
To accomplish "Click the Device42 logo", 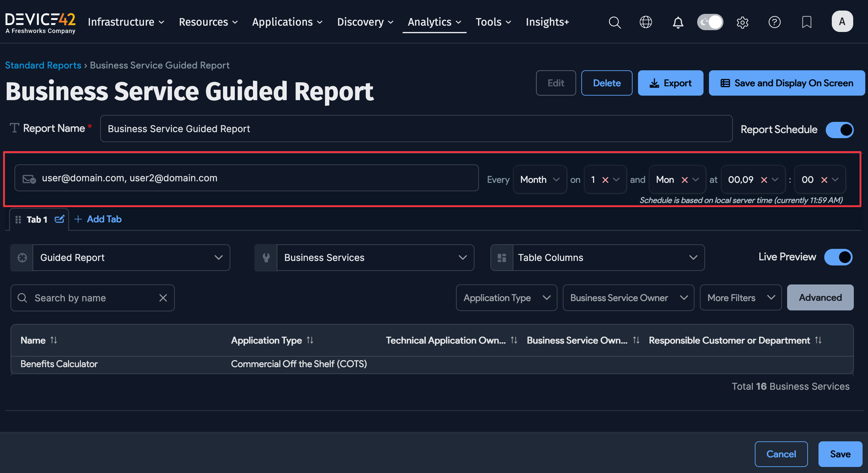I will 40,23.
